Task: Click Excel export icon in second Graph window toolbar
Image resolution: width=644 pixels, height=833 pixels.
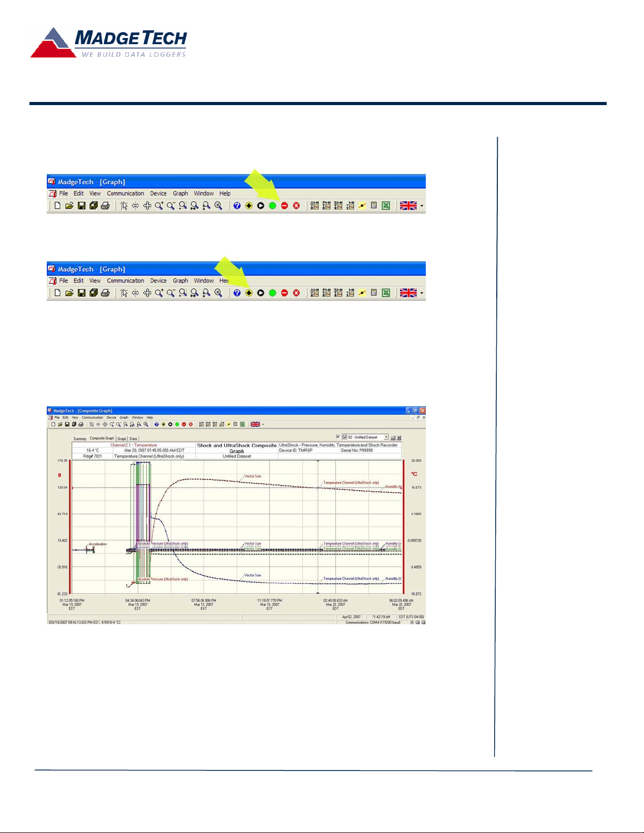Action: click(386, 293)
